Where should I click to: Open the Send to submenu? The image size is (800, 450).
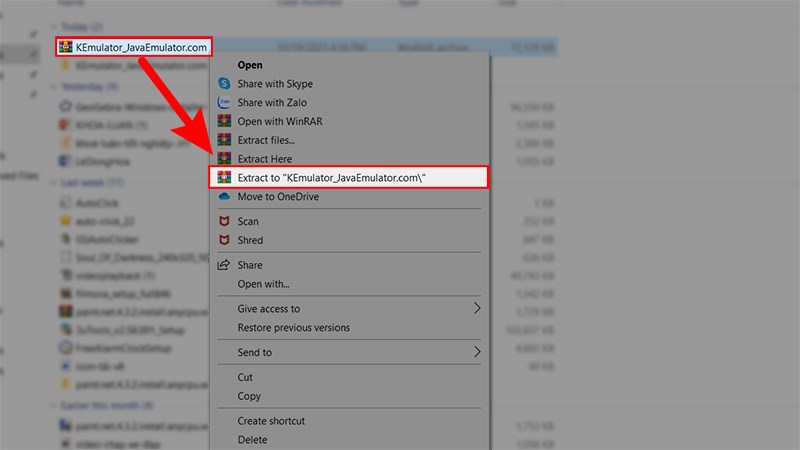[x=349, y=352]
